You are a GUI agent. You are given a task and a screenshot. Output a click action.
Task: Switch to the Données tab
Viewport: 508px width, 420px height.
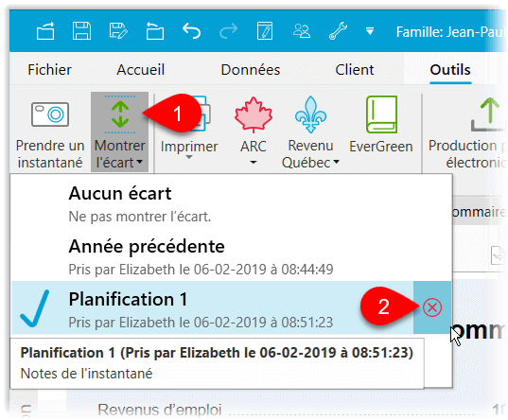[251, 70]
